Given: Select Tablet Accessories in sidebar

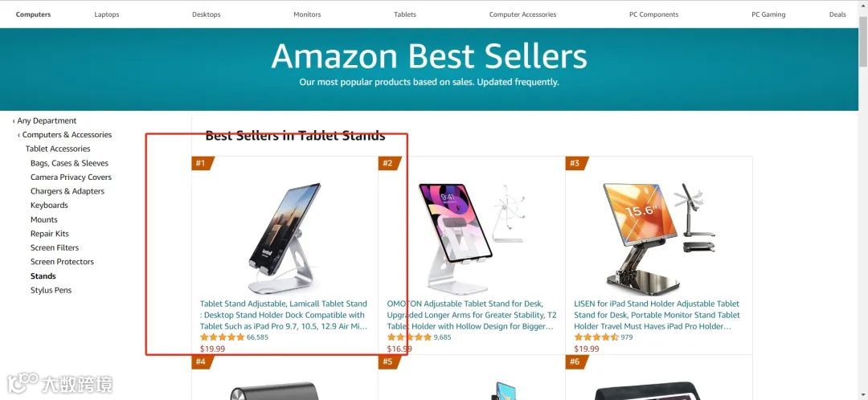Looking at the screenshot, I should click(x=58, y=149).
